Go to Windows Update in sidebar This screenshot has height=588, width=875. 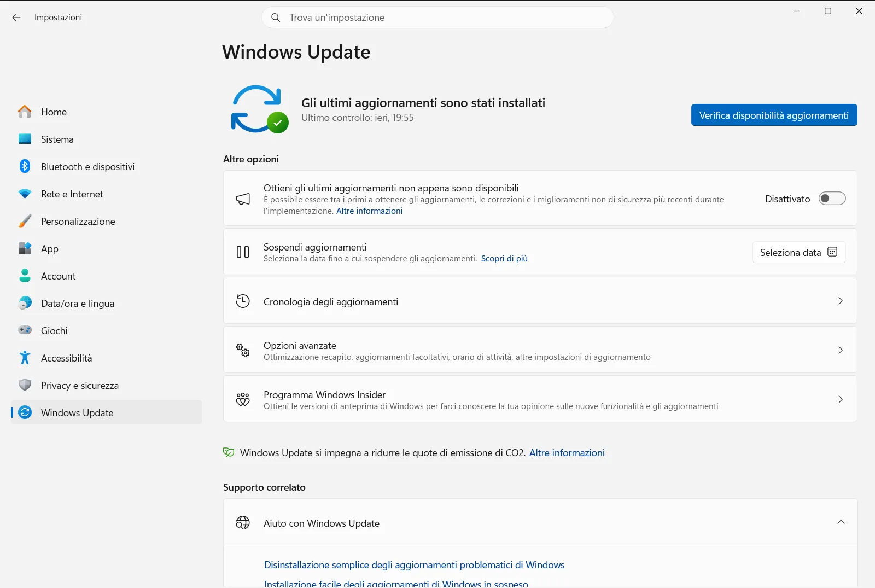(107, 412)
